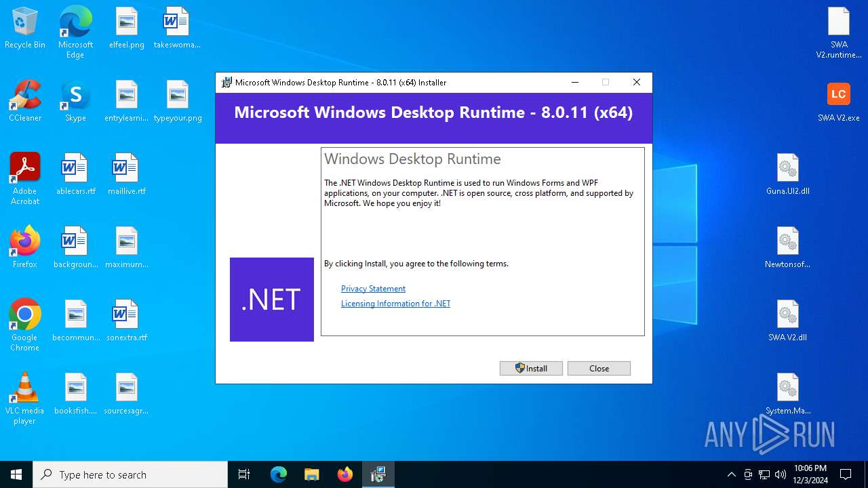
Task: Open Task View from the taskbar
Action: (244, 474)
